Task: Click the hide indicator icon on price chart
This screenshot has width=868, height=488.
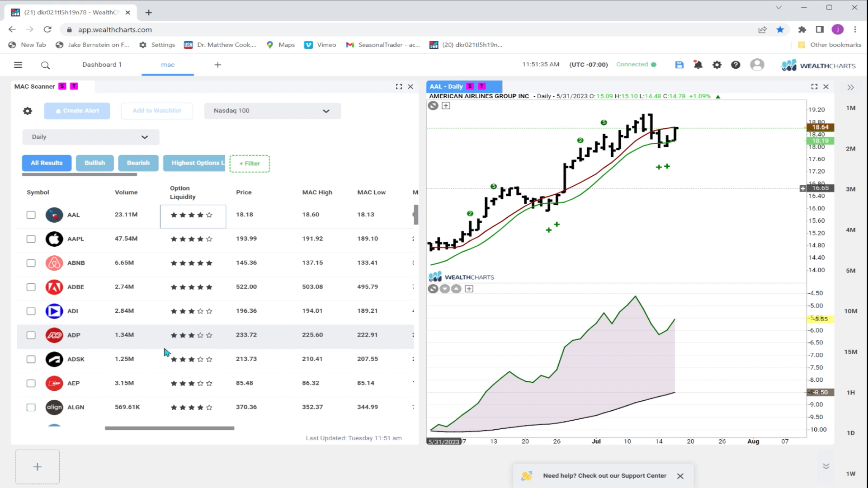Action: [433, 106]
